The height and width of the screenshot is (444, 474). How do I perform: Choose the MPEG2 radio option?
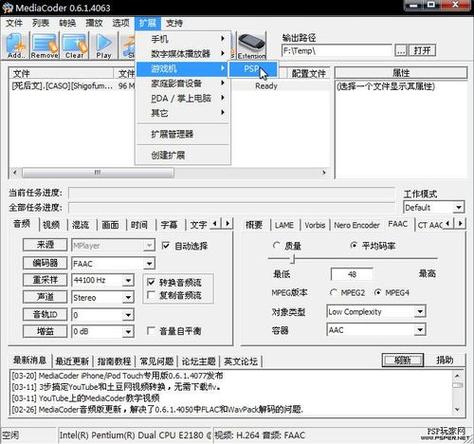(x=333, y=293)
